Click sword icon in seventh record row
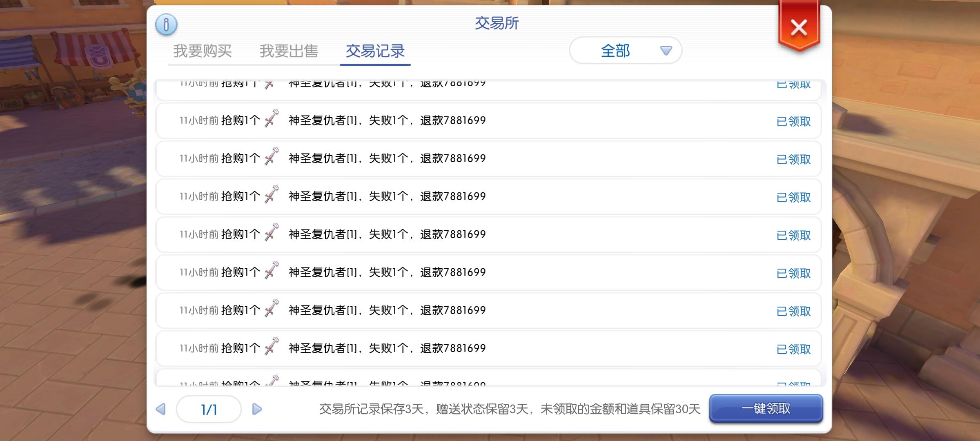The height and width of the screenshot is (441, 980). pos(272,308)
